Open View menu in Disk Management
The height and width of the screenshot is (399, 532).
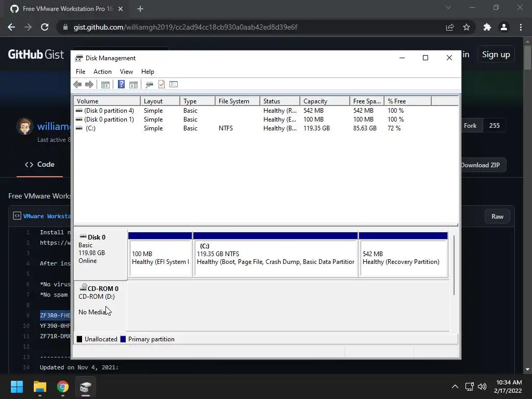coord(126,72)
